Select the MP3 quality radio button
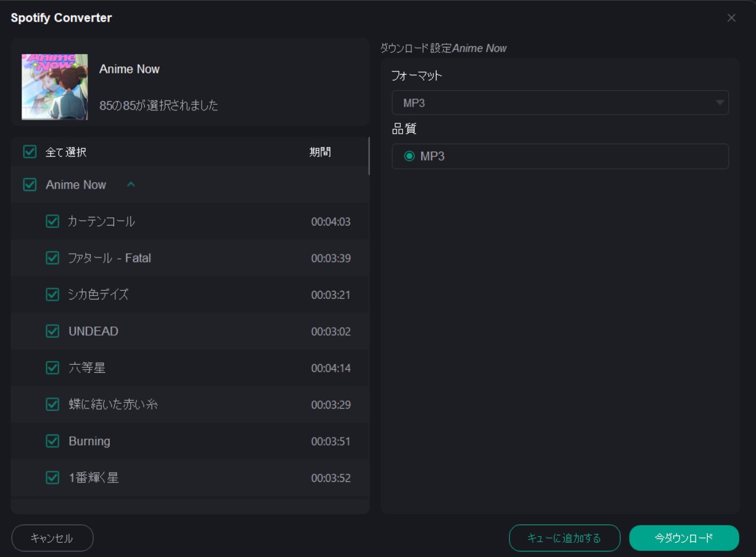Viewport: 756px width, 557px height. [409, 157]
